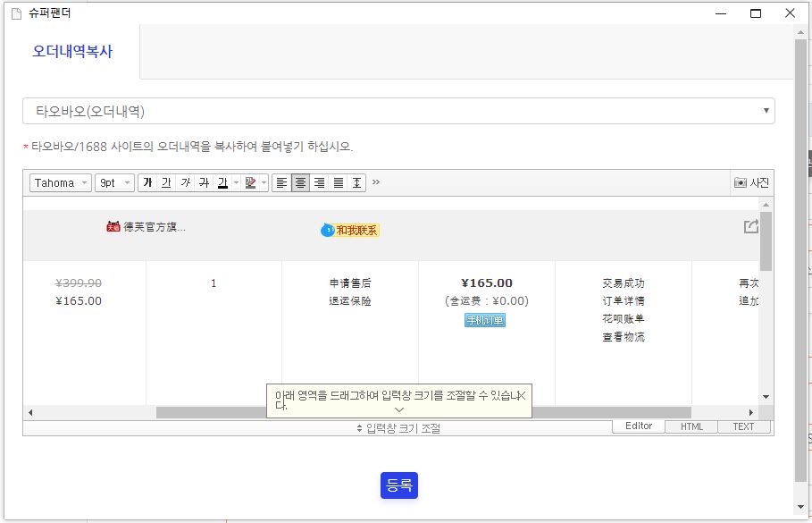Switch editor to HTML mode tab
Screen dimensions: 812x523
(691, 426)
